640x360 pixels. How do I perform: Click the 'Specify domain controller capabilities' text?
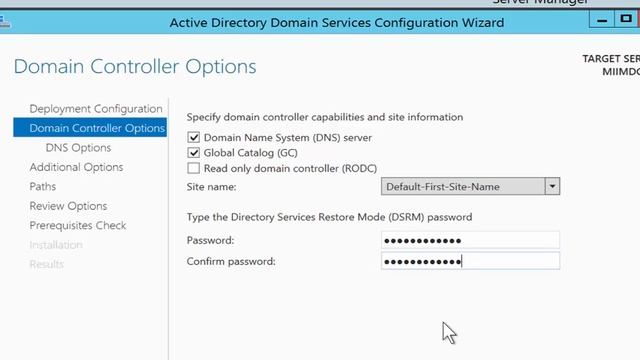[x=325, y=117]
